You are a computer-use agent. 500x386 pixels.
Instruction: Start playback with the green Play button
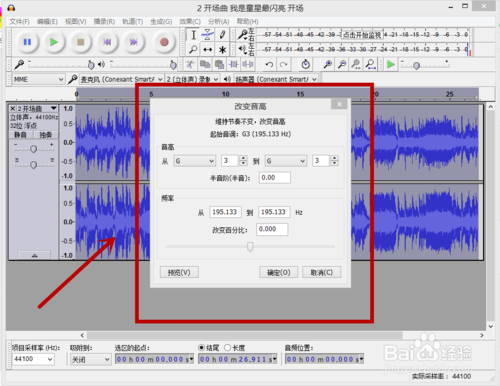tap(54, 42)
